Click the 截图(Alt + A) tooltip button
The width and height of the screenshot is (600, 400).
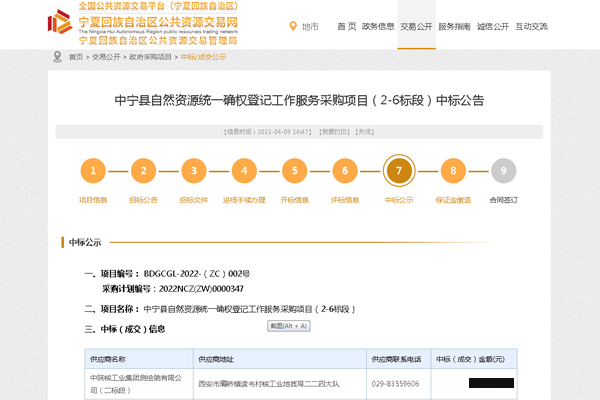[289, 326]
